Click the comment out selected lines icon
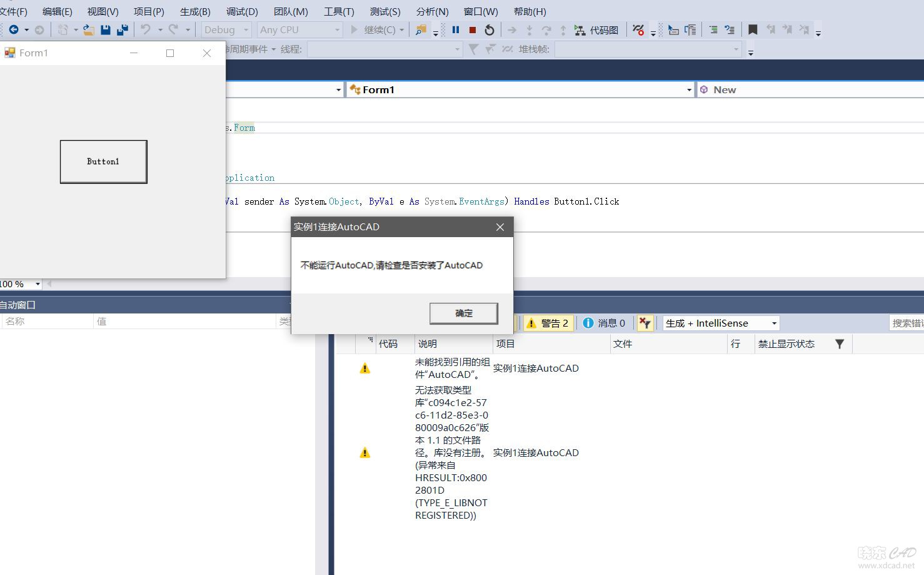924x575 pixels. [x=730, y=29]
